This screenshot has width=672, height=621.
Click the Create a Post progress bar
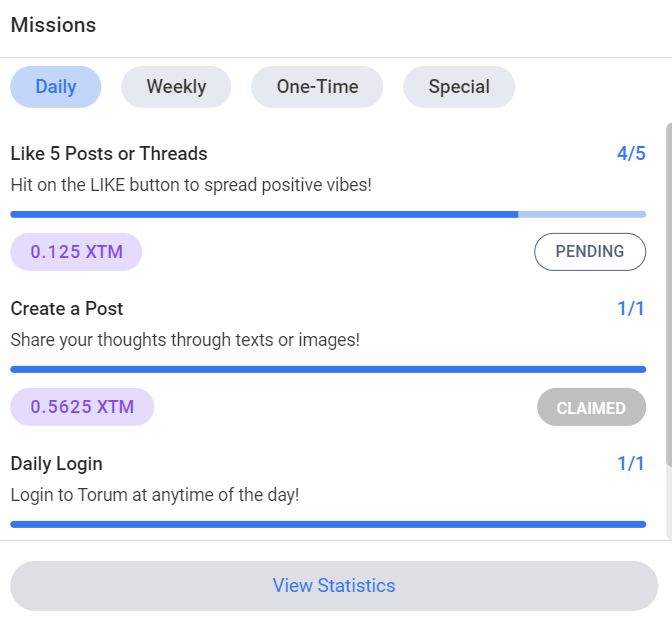328,369
